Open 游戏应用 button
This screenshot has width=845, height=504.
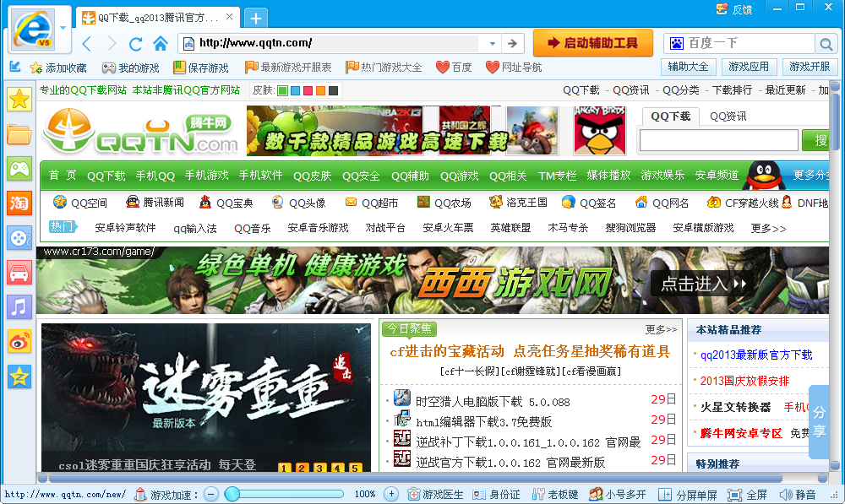point(749,67)
